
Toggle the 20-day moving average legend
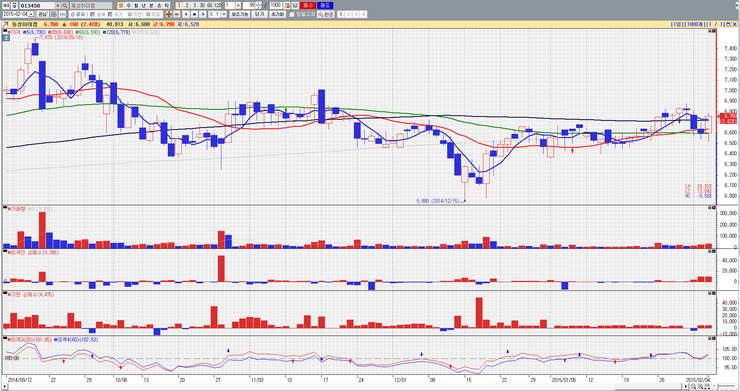[x=60, y=32]
